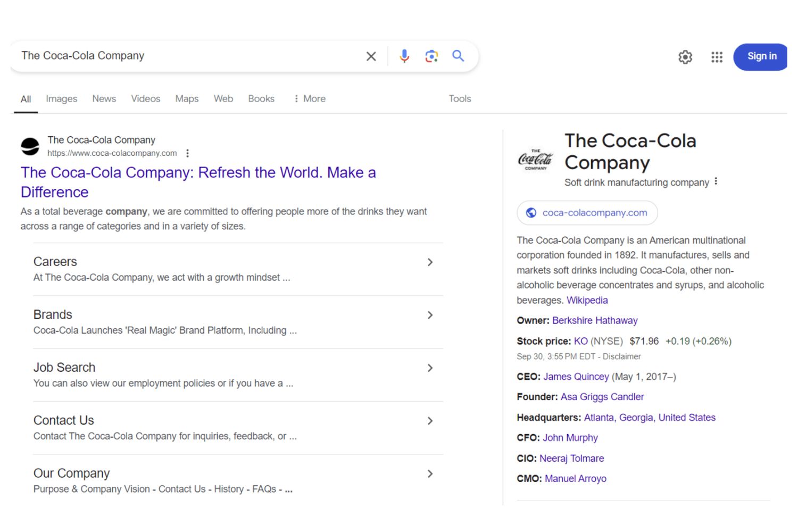Follow the Berkshire Hathaway owner link
The height and width of the screenshot is (532, 798).
click(x=594, y=321)
